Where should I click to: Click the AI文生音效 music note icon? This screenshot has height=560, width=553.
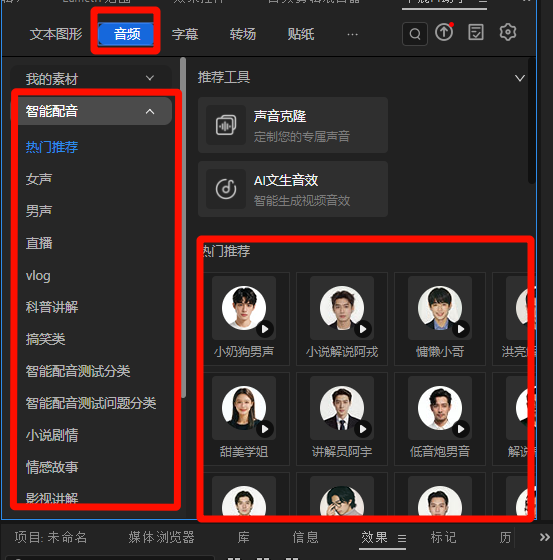[x=226, y=189]
